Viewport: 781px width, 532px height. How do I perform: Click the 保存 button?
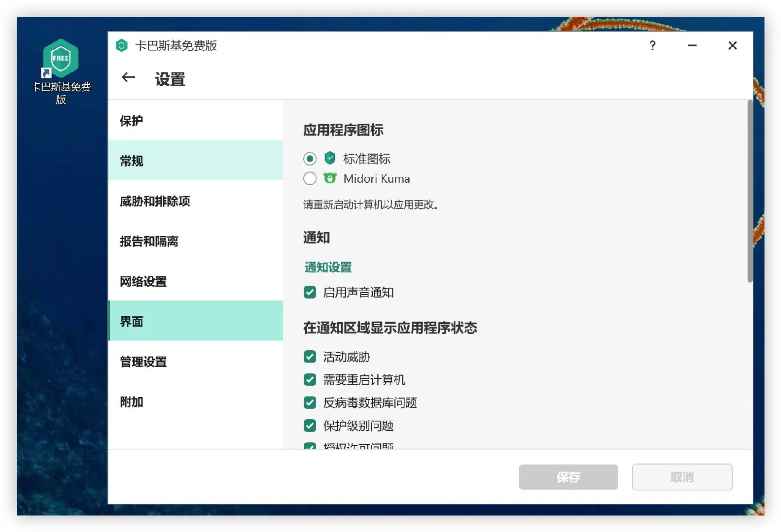(x=568, y=477)
